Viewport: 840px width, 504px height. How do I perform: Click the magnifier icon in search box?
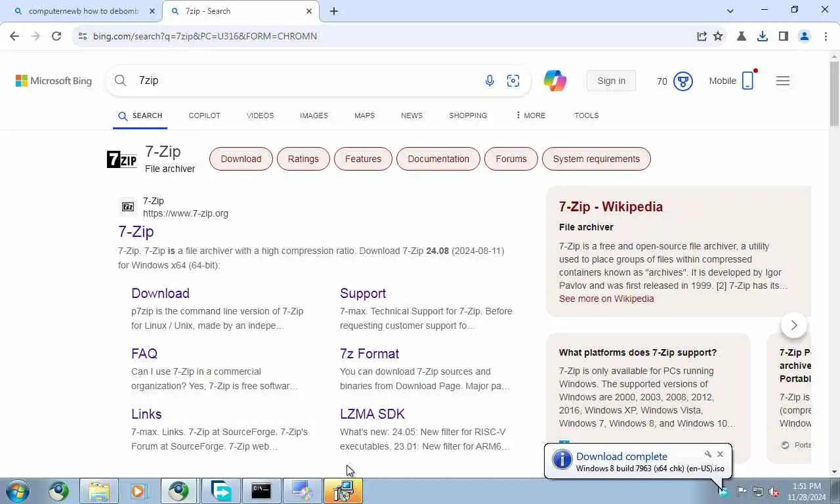pyautogui.click(x=121, y=81)
